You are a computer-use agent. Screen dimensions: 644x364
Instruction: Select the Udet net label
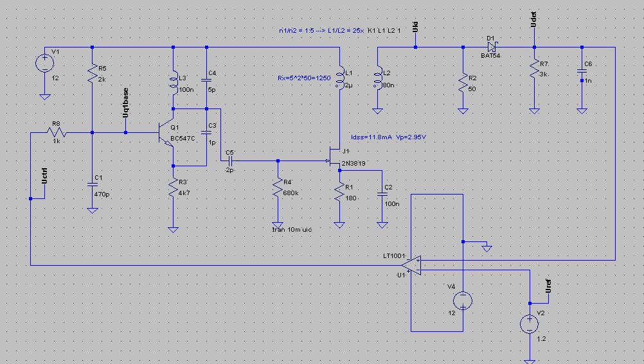533,20
